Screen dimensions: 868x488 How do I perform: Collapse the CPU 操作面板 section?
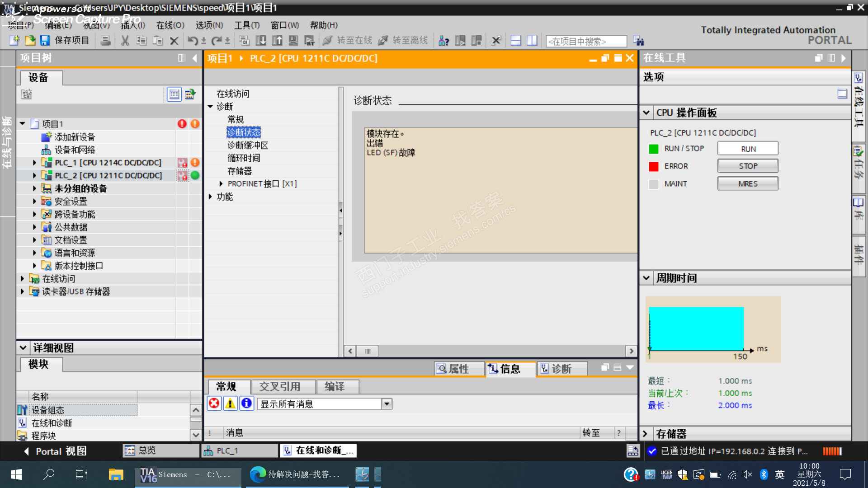[x=646, y=113]
